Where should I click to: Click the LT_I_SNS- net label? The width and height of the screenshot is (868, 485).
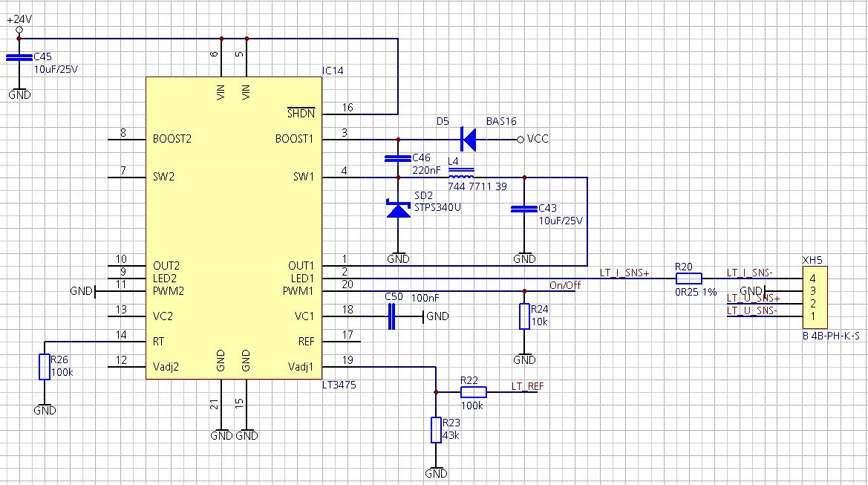[749, 273]
